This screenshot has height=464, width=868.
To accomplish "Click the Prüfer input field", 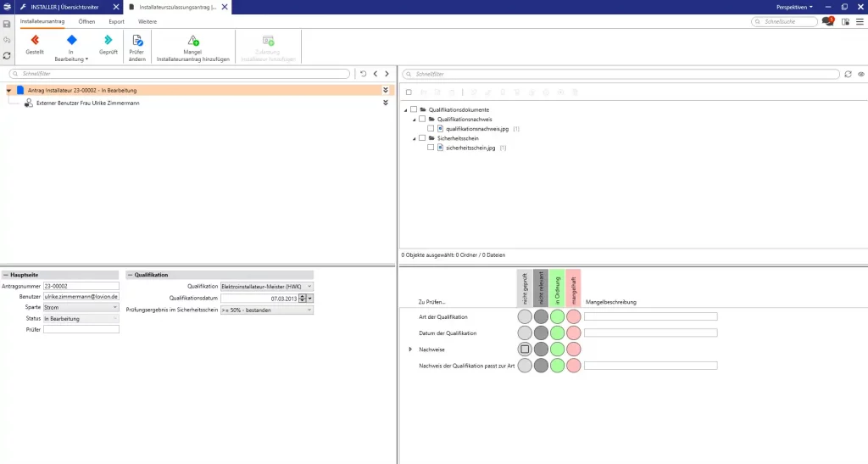I will point(81,329).
